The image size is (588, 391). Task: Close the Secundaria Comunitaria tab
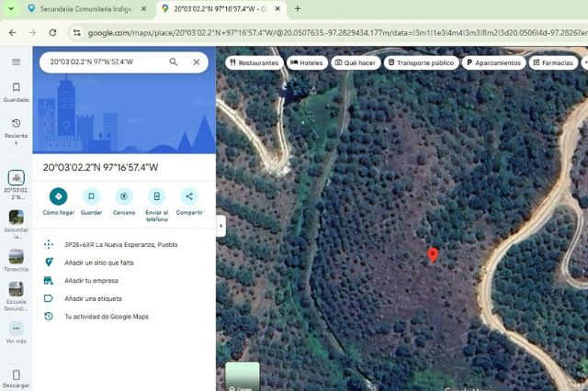pos(143,8)
